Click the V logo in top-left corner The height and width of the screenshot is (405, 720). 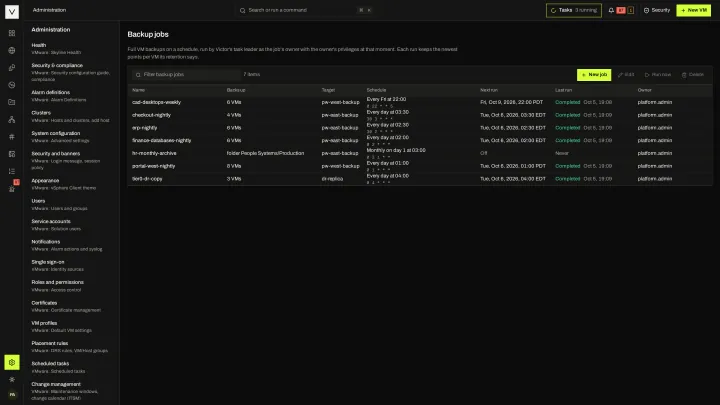click(12, 11)
